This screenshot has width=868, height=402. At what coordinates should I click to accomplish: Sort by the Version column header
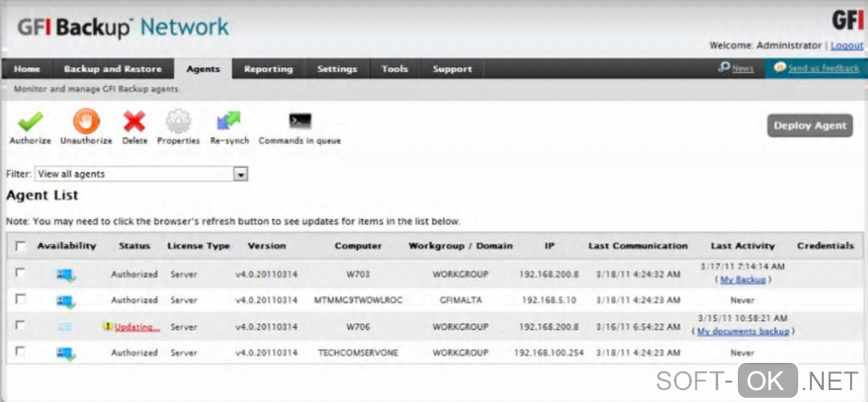(x=267, y=246)
